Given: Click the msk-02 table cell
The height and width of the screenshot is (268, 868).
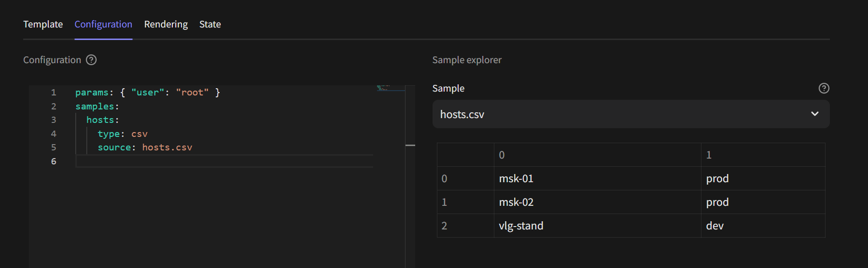Looking at the screenshot, I should (x=516, y=202).
